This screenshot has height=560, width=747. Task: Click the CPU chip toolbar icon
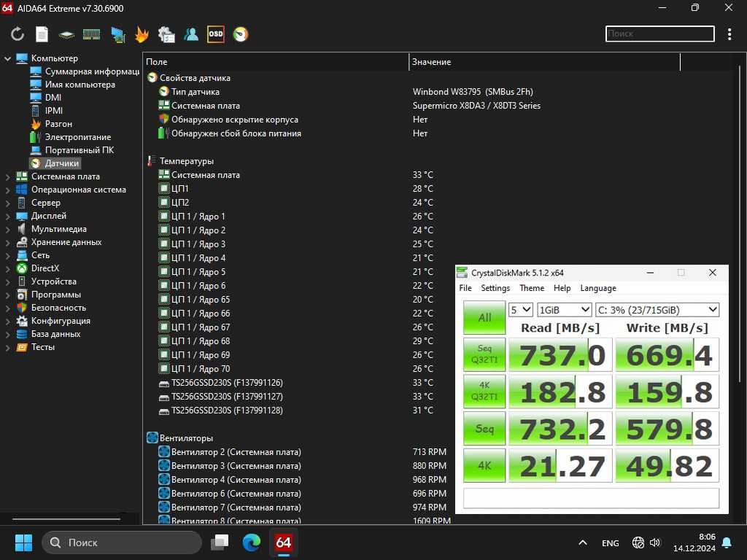[66, 34]
